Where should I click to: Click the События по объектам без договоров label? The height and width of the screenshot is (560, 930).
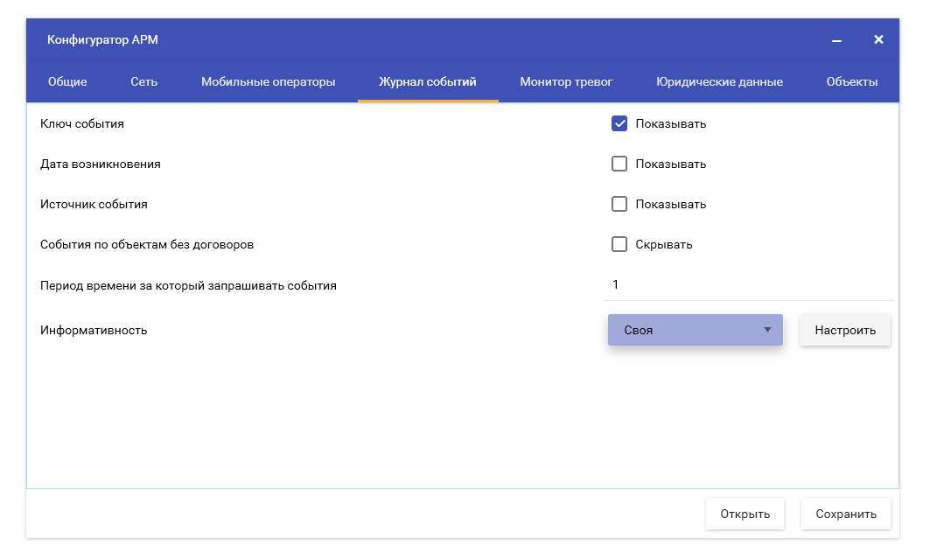147,245
